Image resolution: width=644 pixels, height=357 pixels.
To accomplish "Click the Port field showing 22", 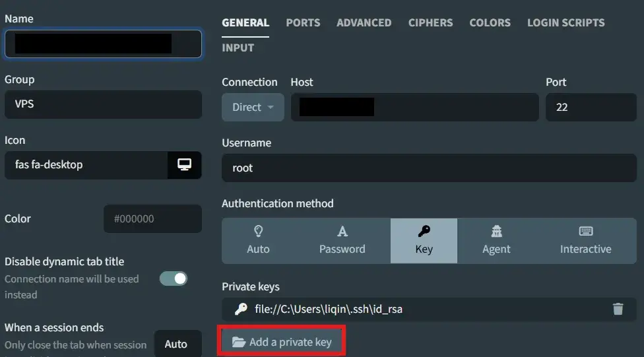I will pyautogui.click(x=591, y=107).
